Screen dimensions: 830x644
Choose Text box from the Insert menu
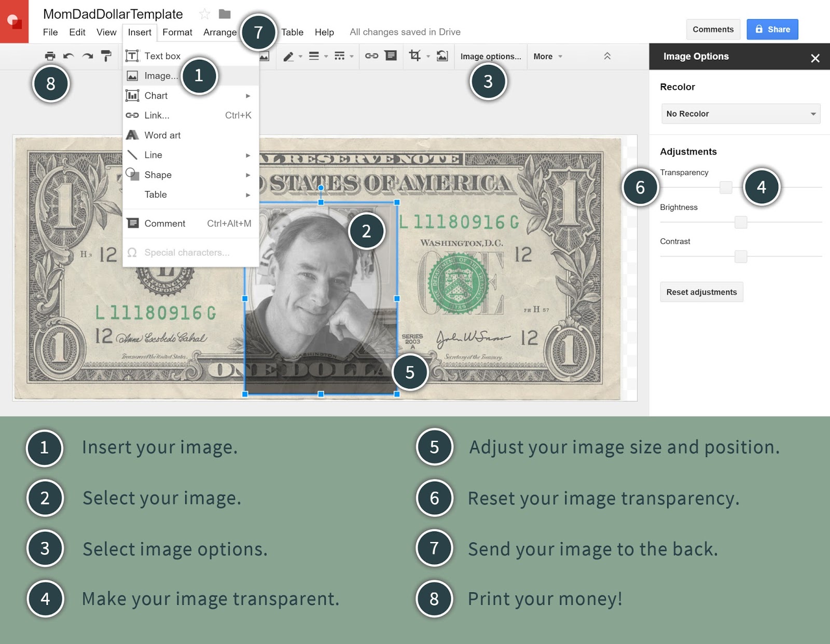tap(191, 56)
